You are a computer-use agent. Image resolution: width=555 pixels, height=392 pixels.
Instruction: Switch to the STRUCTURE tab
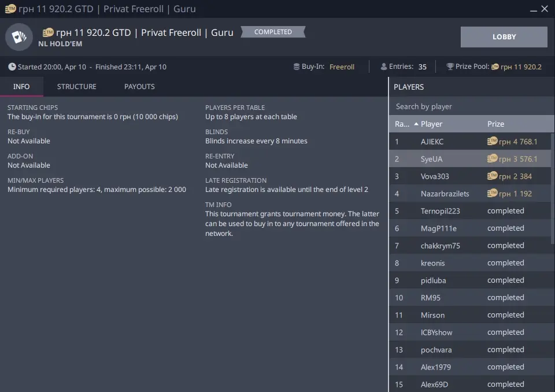pos(77,87)
